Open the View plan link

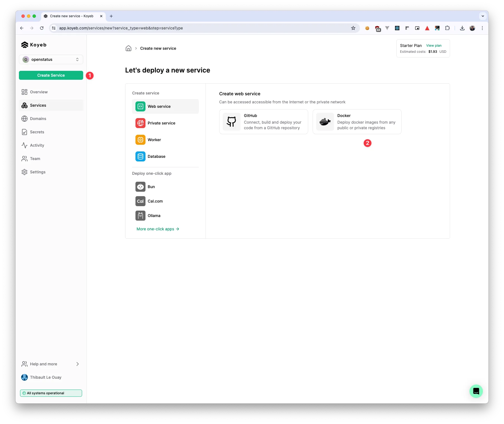434,46
